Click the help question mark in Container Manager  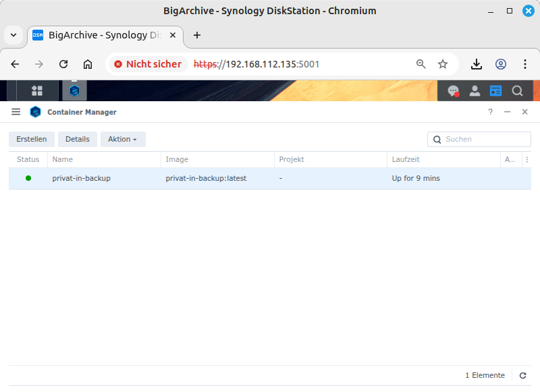[491, 112]
